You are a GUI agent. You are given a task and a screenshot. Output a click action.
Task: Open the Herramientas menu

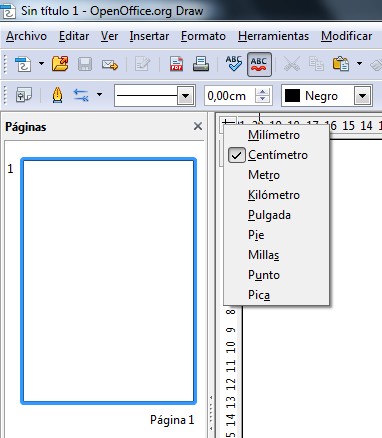(273, 36)
